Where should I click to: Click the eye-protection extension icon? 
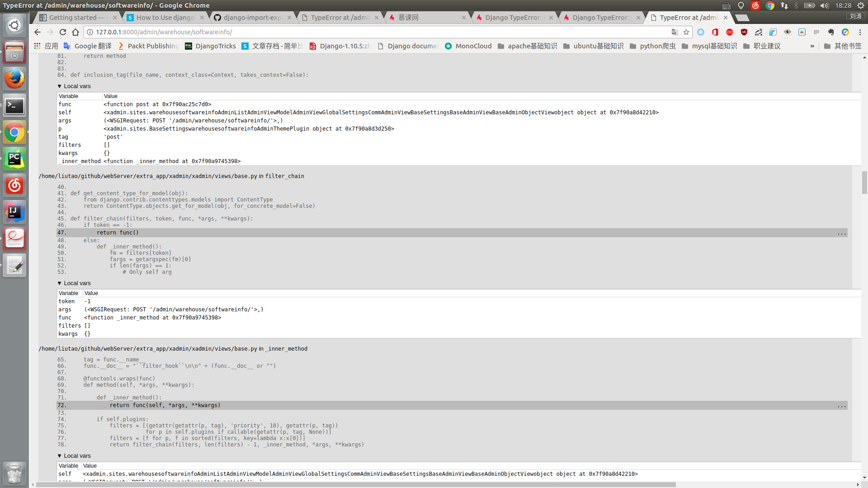(x=788, y=32)
